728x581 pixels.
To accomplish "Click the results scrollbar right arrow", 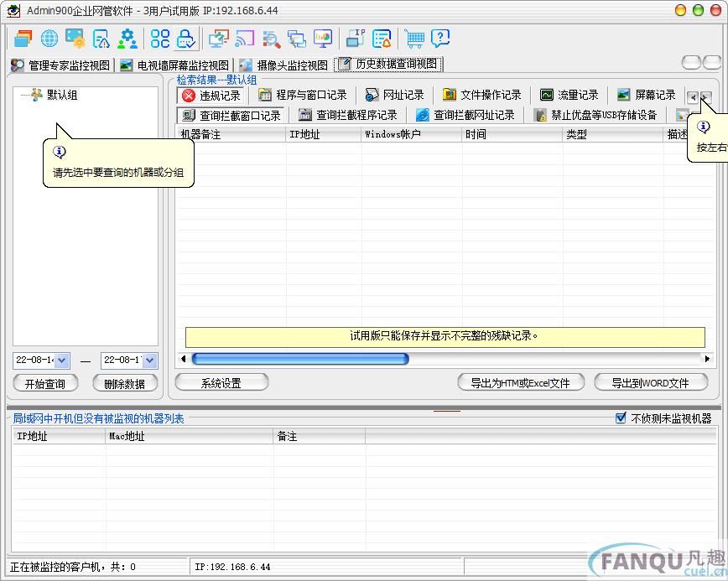I will [707, 359].
